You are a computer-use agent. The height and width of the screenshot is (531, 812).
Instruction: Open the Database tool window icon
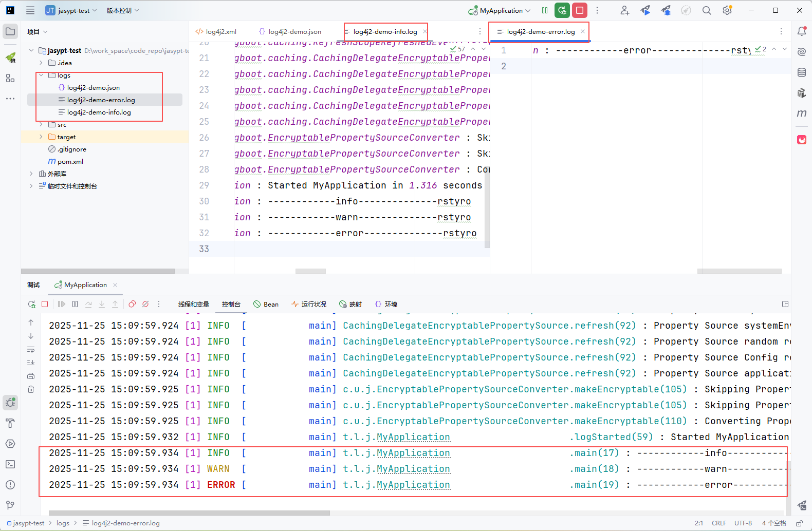coord(802,72)
